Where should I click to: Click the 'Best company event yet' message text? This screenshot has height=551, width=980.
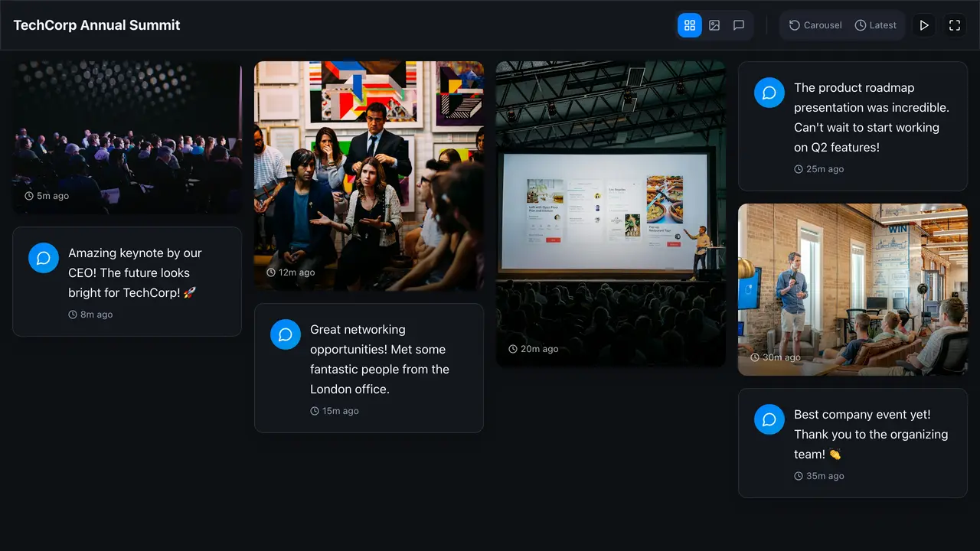click(871, 434)
